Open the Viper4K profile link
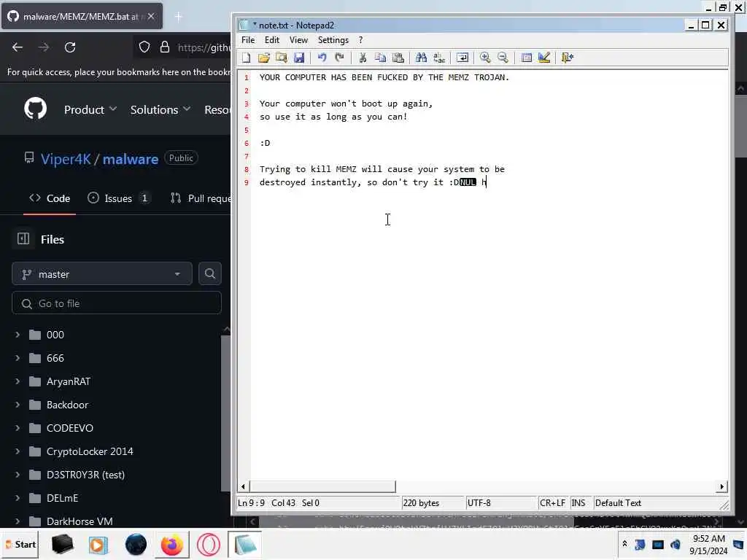The width and height of the screenshot is (747, 560). [x=66, y=159]
